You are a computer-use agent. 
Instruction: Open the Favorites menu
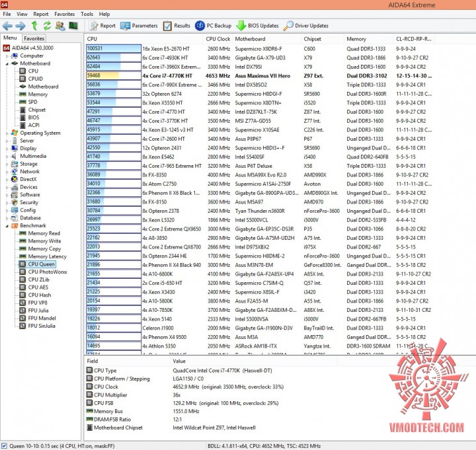64,14
